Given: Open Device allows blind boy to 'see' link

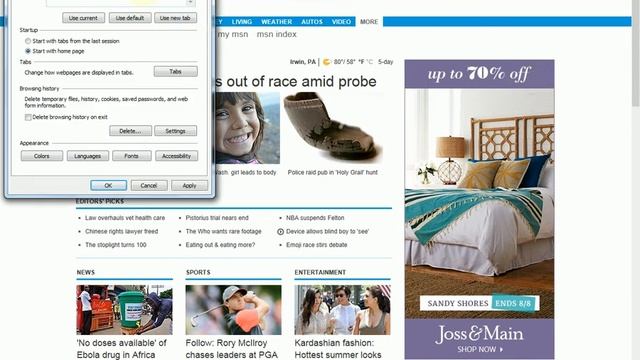Looking at the screenshot, I should point(327,231).
